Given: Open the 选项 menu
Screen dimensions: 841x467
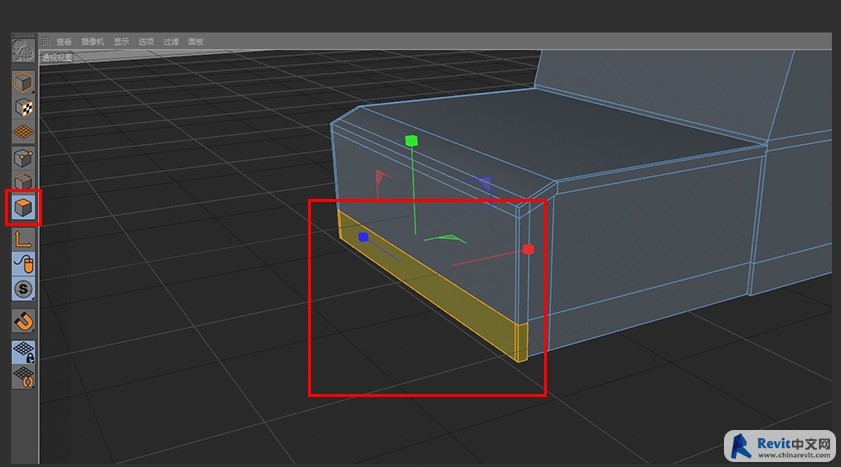Looking at the screenshot, I should (x=146, y=41).
